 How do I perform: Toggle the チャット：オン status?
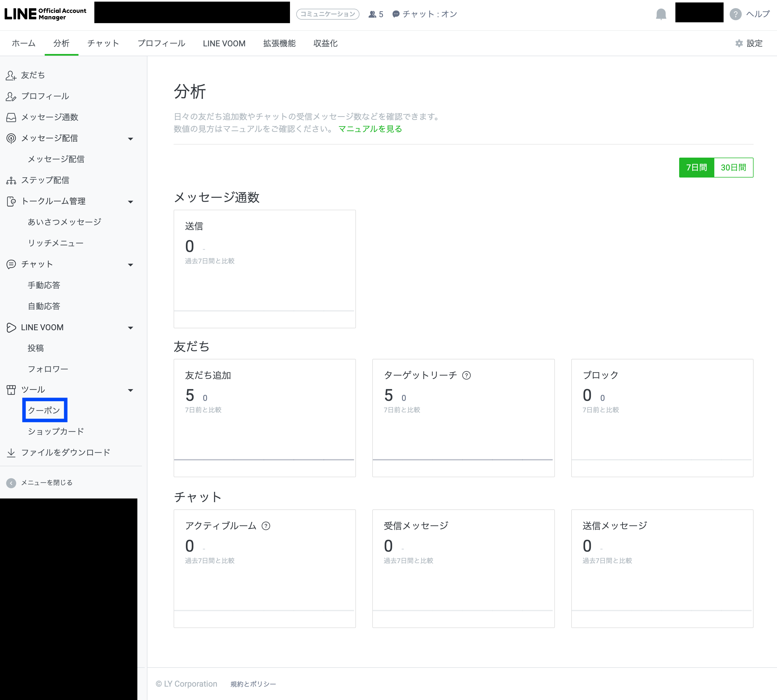pos(424,14)
